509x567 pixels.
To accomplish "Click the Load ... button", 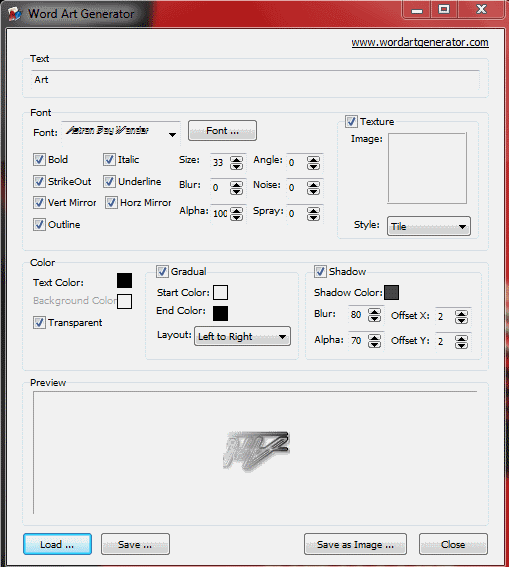I will pos(57,544).
